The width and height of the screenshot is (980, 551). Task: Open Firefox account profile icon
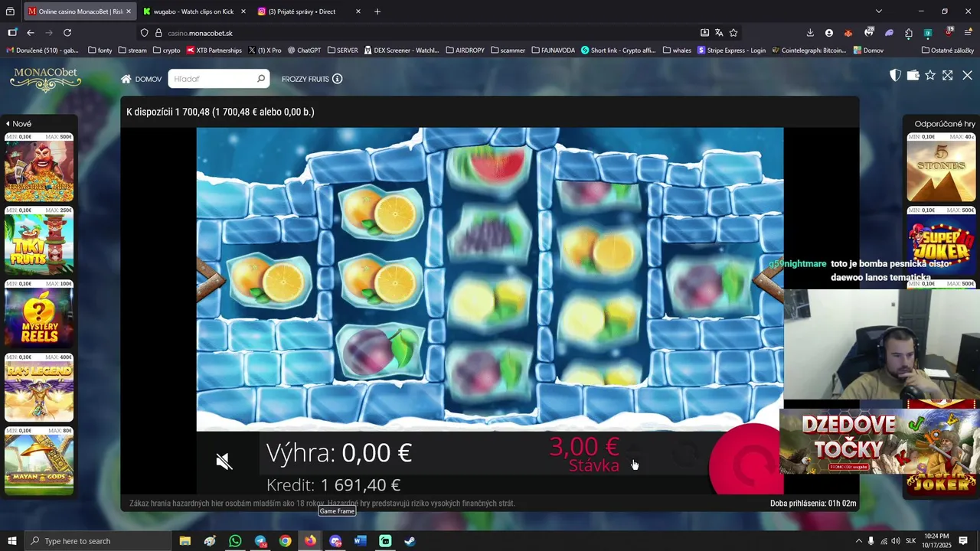pyautogui.click(x=829, y=33)
